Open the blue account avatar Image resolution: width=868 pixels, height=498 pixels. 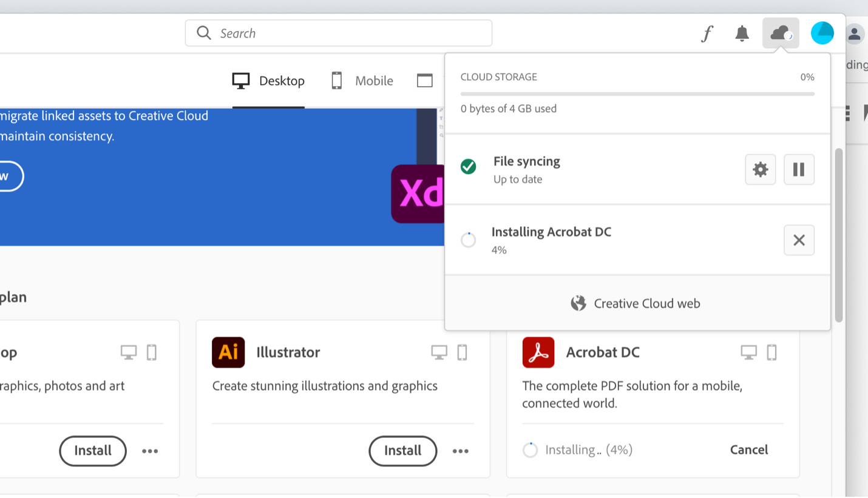coord(822,33)
